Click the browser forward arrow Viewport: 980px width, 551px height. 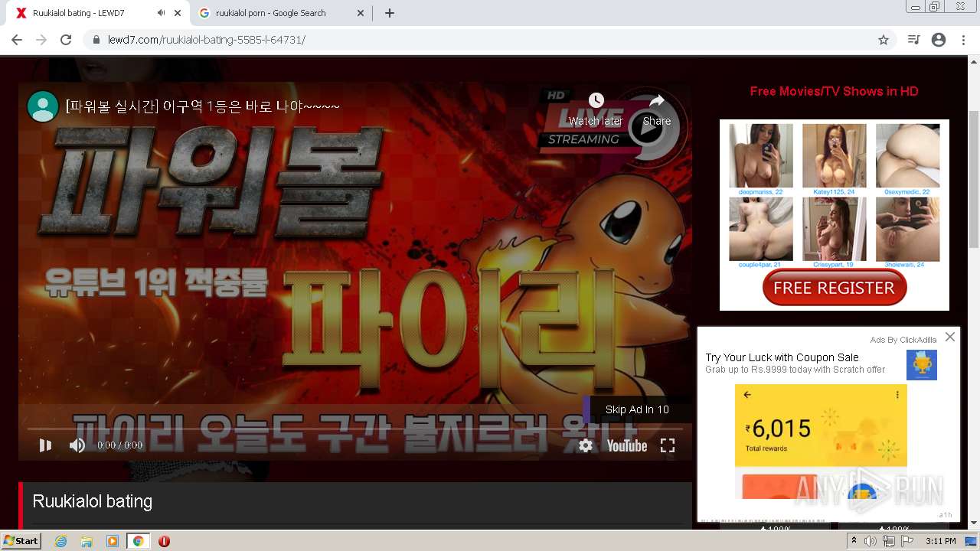(x=41, y=40)
